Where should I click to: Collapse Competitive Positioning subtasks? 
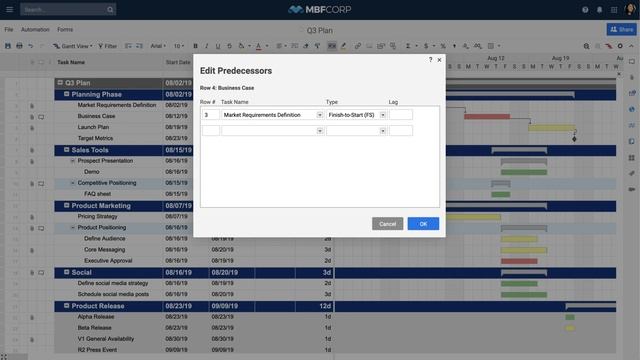tap(73, 183)
